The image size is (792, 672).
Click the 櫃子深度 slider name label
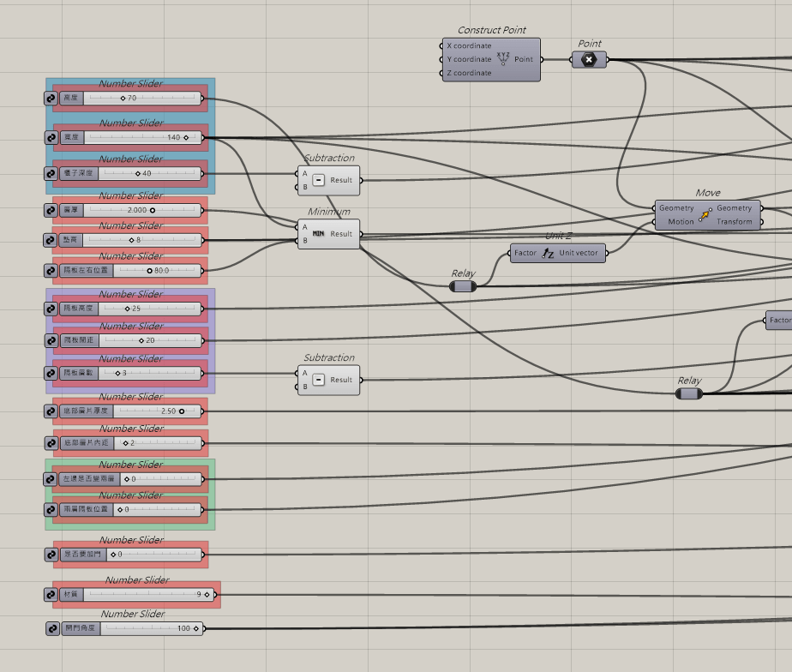pos(79,173)
